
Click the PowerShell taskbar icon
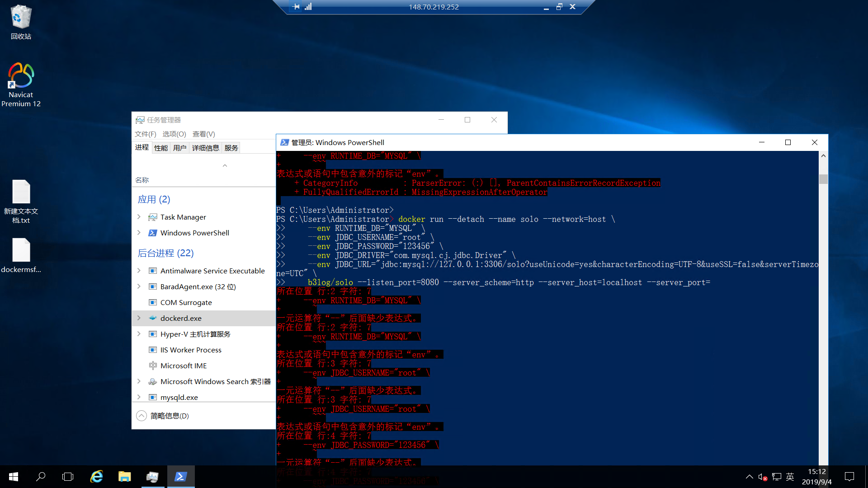(181, 476)
